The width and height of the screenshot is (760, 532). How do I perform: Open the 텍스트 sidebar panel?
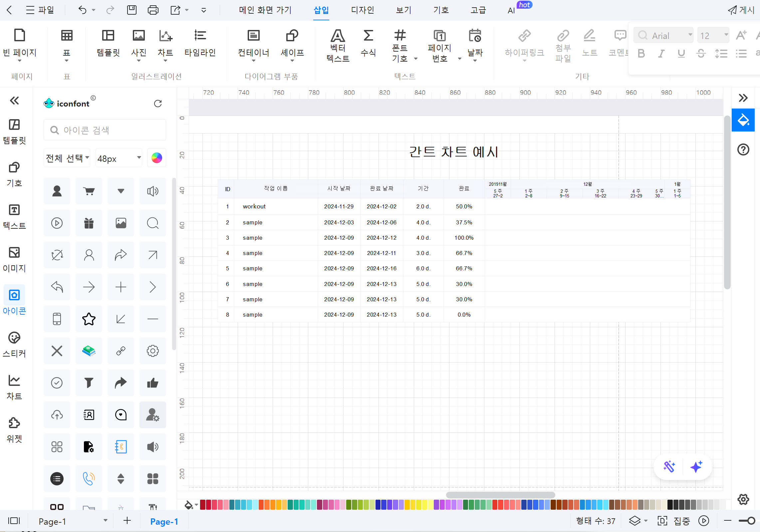coord(14,216)
